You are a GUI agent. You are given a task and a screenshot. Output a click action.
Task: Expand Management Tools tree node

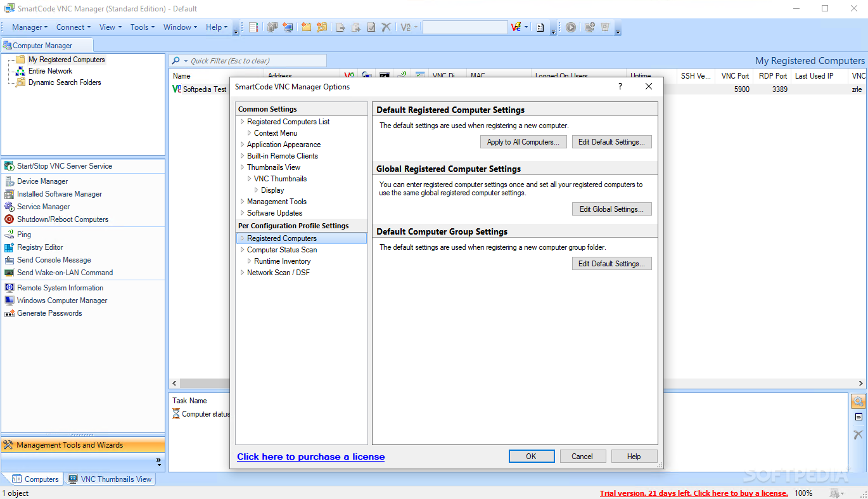[x=242, y=202]
